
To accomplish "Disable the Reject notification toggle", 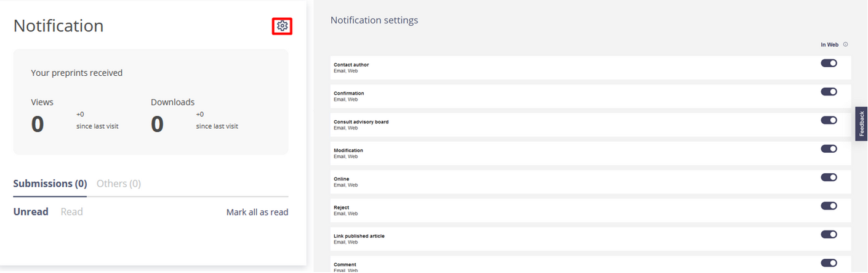I will click(x=829, y=206).
